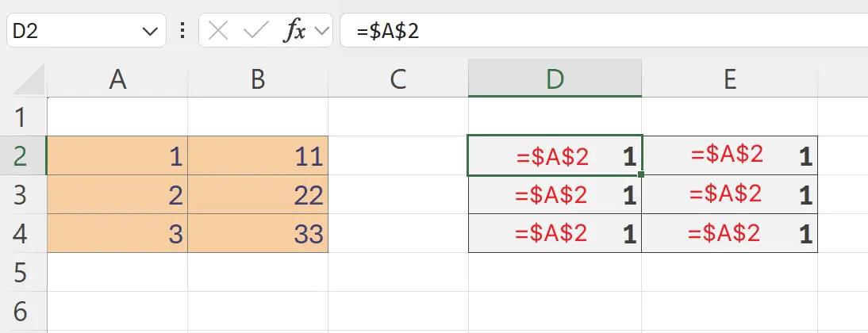Select column A header
This screenshot has height=333, width=868.
117,79
